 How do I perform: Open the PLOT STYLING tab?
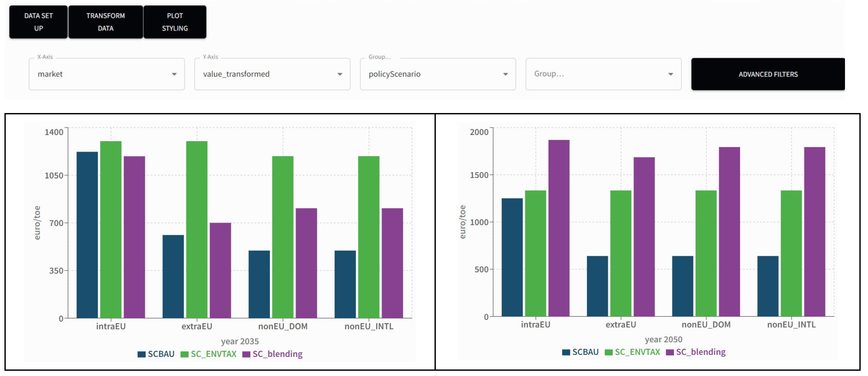[x=175, y=22]
